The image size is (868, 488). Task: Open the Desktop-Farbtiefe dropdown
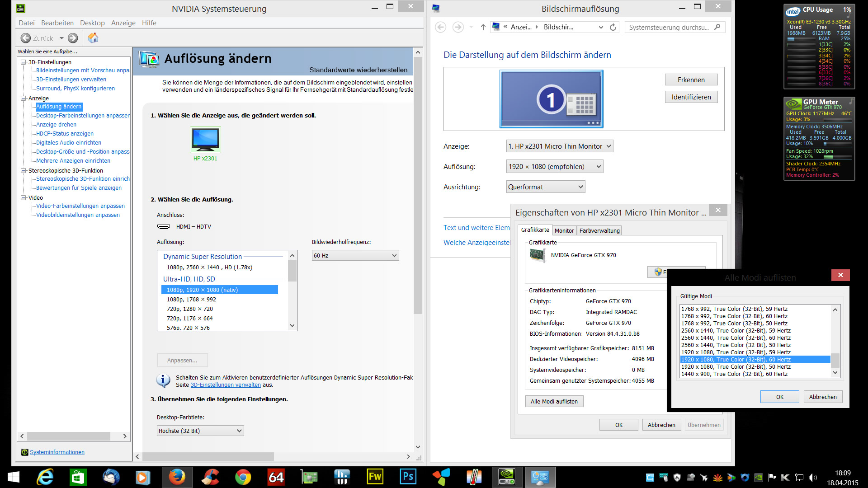[200, 431]
